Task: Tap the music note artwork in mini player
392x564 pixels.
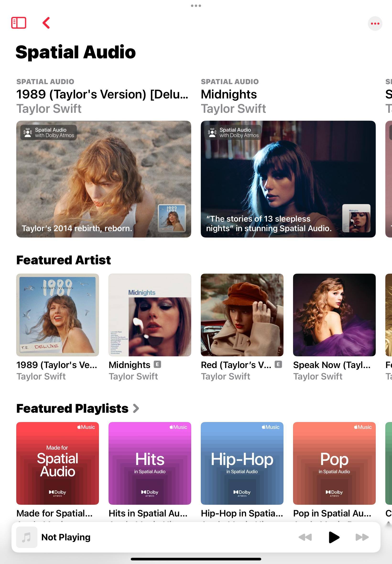Action: [27, 537]
